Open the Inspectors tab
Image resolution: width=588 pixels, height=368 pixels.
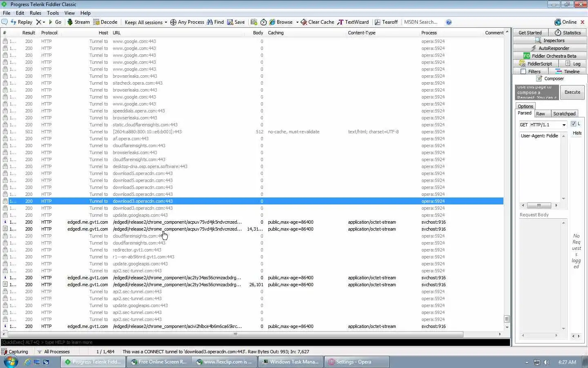click(x=550, y=40)
